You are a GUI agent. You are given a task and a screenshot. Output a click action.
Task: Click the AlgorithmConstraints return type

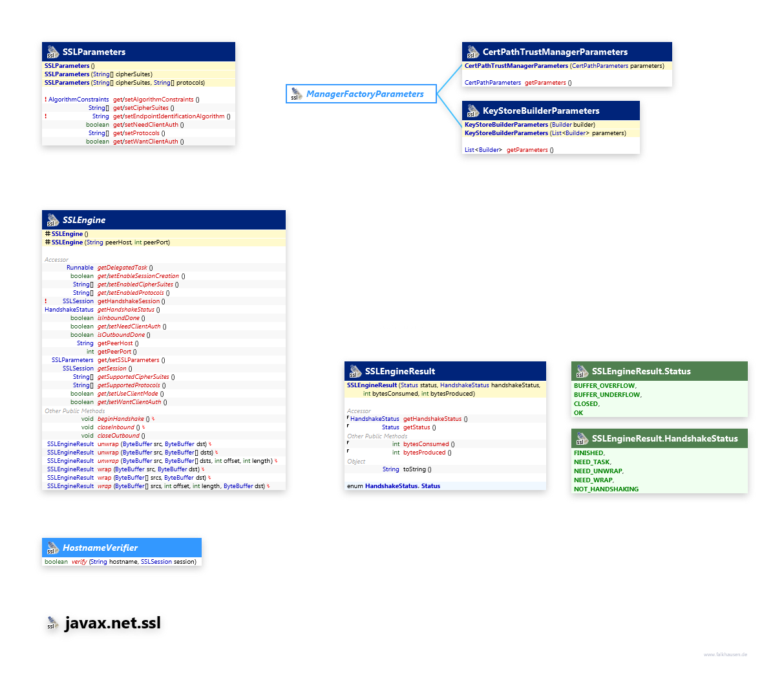(x=79, y=100)
